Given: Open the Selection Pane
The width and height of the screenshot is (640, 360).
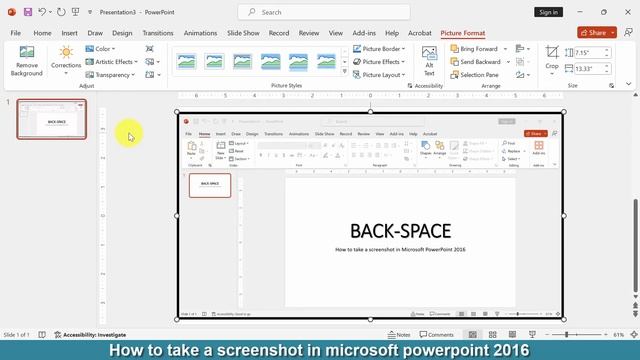Looking at the screenshot, I should [x=474, y=75].
